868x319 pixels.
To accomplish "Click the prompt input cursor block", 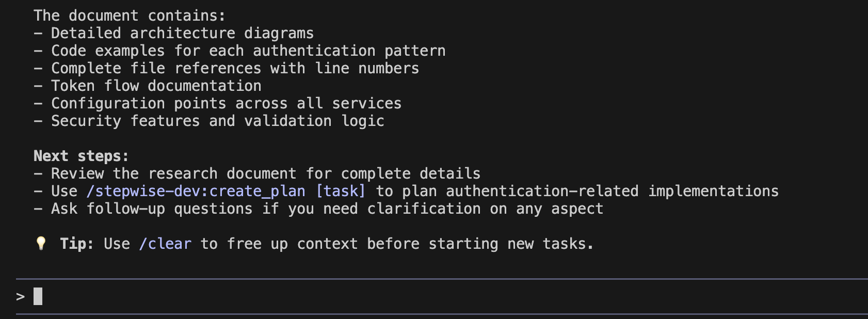I will pyautogui.click(x=38, y=296).
